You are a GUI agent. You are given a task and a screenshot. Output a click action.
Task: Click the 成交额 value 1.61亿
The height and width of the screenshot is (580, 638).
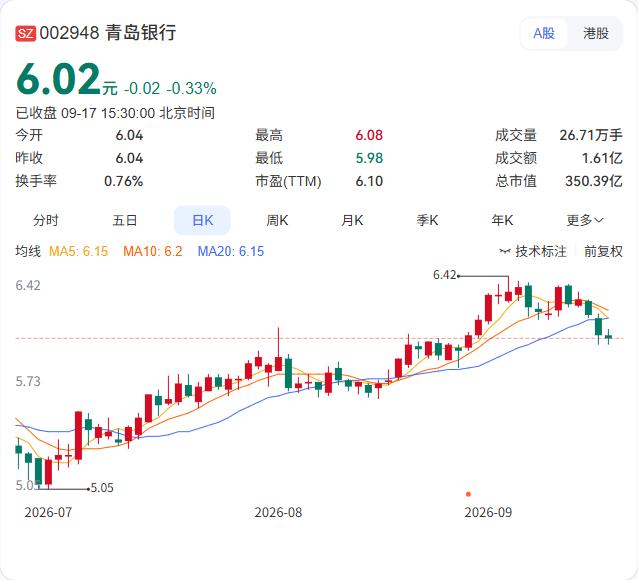pos(602,158)
